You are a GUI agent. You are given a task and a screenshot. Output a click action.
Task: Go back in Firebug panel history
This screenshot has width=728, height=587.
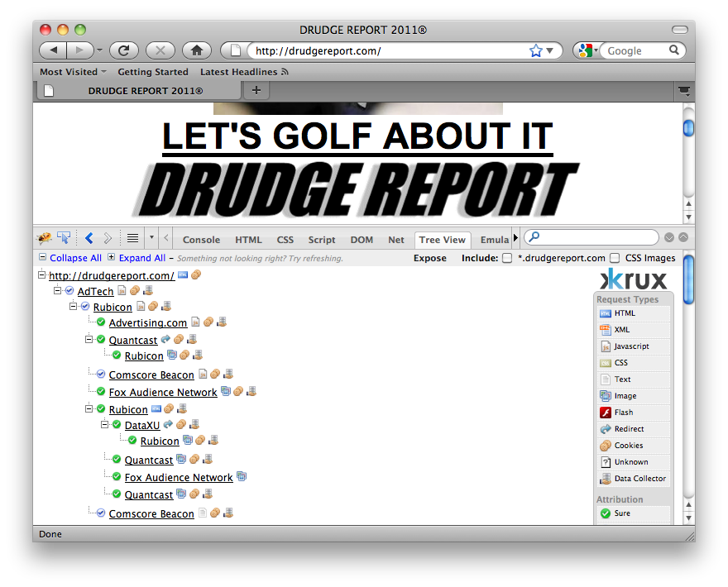click(89, 238)
